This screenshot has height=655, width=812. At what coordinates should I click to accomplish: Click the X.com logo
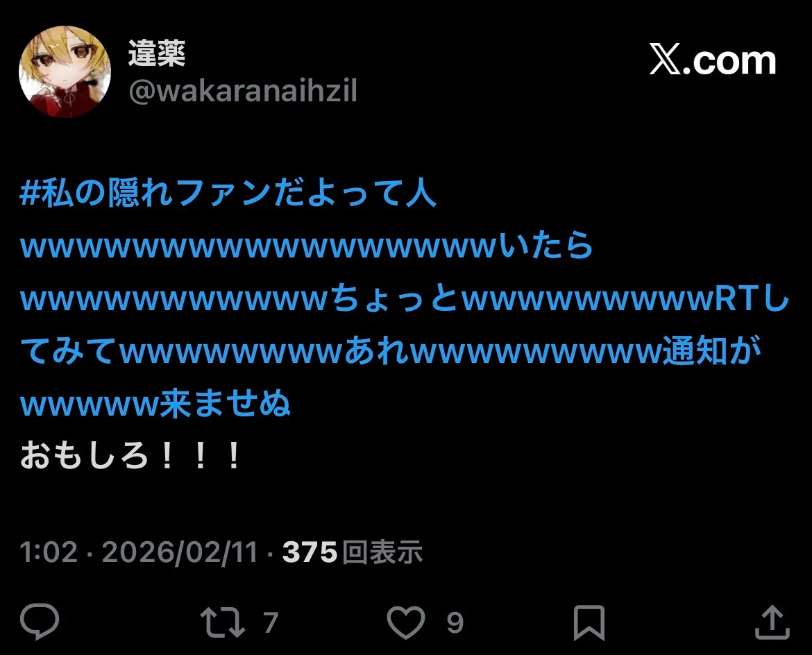click(713, 60)
